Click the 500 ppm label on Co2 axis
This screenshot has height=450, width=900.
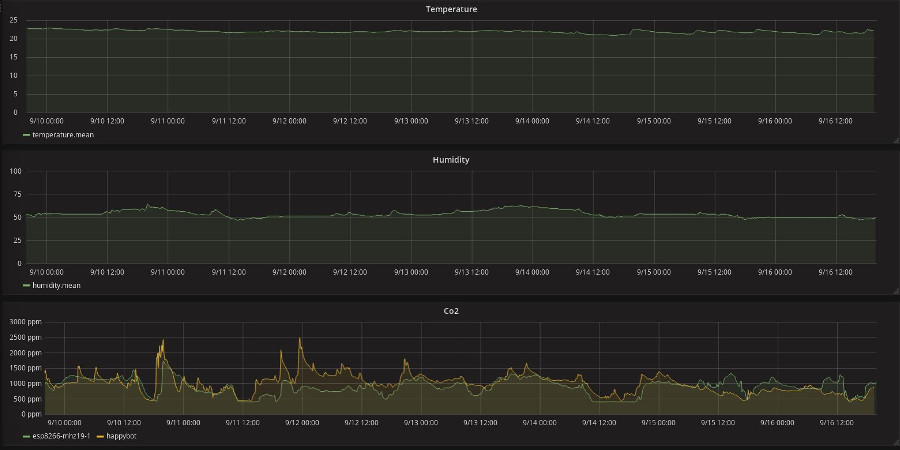(x=28, y=399)
